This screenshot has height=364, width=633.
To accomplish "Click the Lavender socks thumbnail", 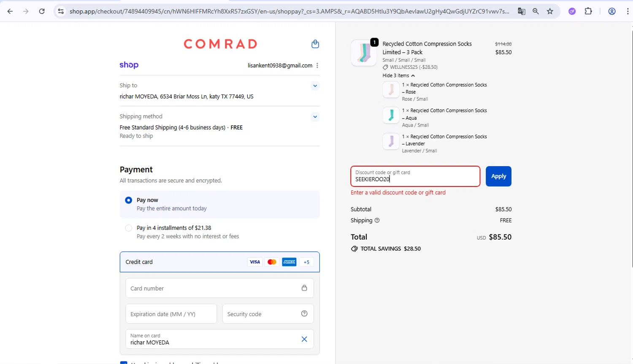I will click(x=391, y=141).
